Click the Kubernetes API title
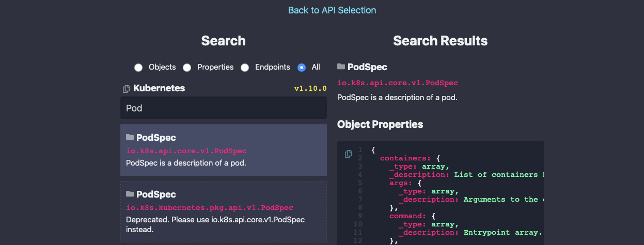This screenshot has width=644, height=245. pos(159,88)
